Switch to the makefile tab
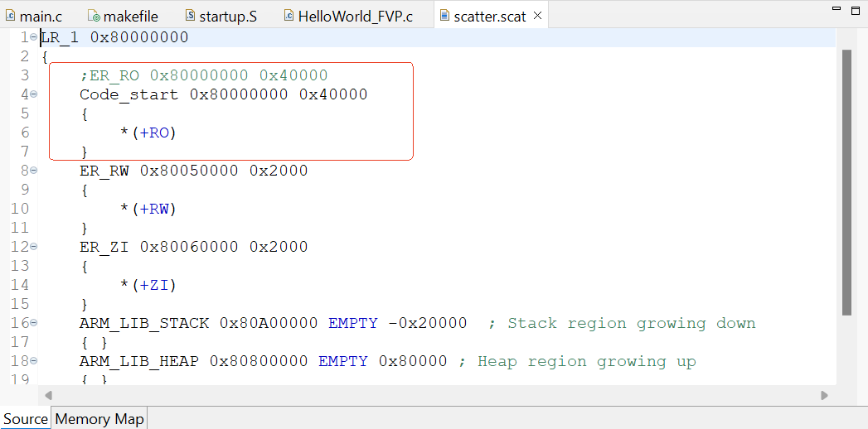Viewport: 868px width, 429px height. pyautogui.click(x=130, y=16)
